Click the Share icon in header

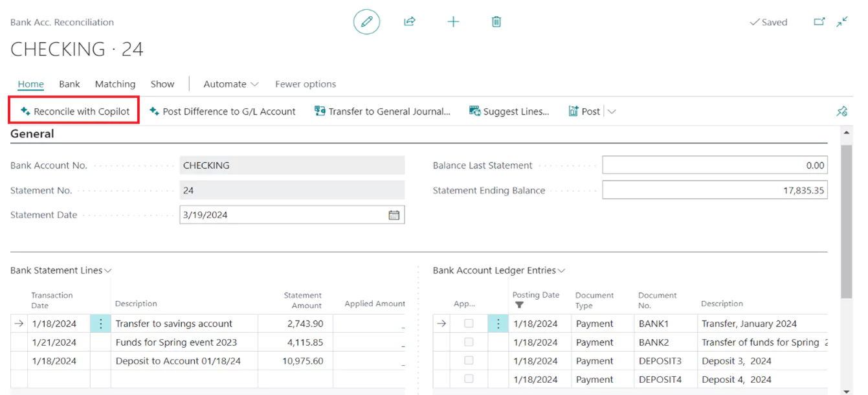click(409, 22)
